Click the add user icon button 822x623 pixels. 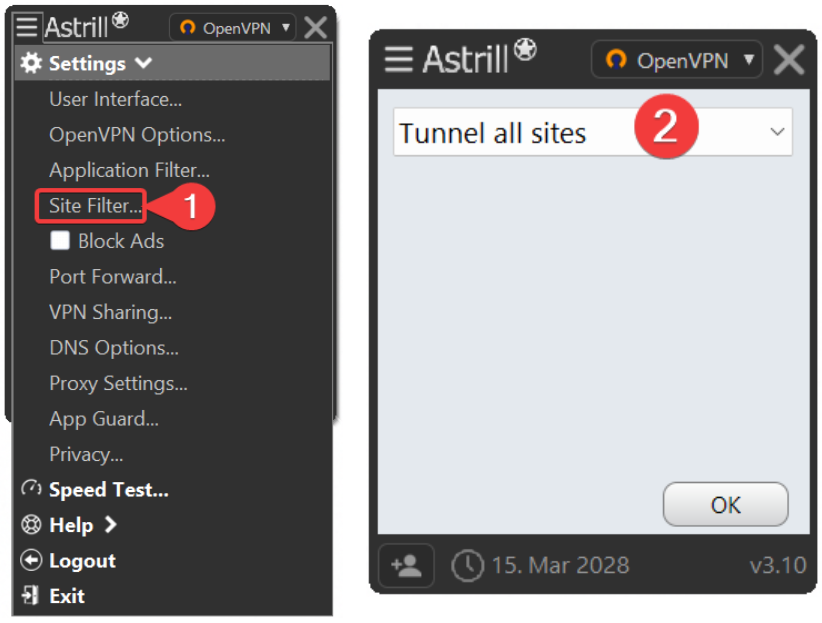[x=406, y=565]
